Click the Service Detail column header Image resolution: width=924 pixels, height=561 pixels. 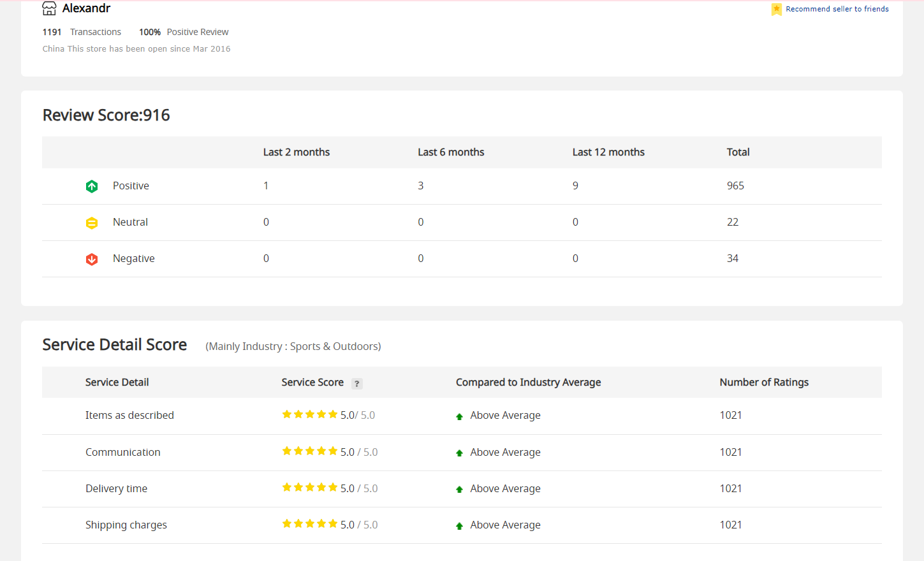(x=117, y=382)
